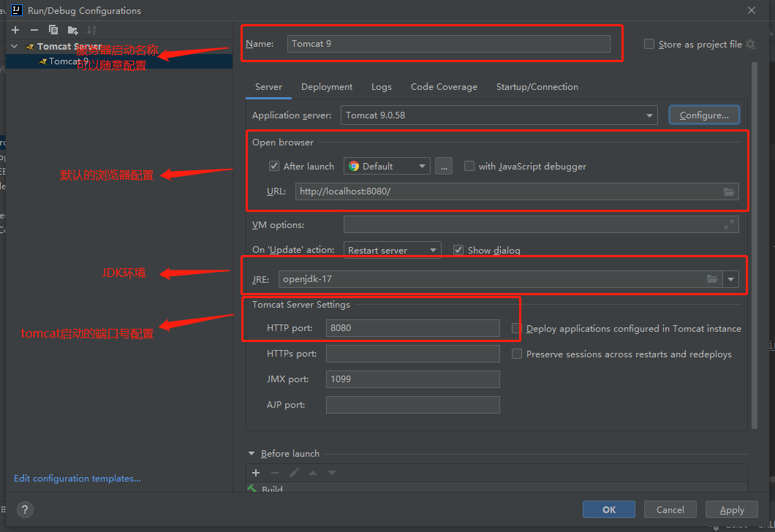Open Edit configuration templates link

pyautogui.click(x=77, y=478)
